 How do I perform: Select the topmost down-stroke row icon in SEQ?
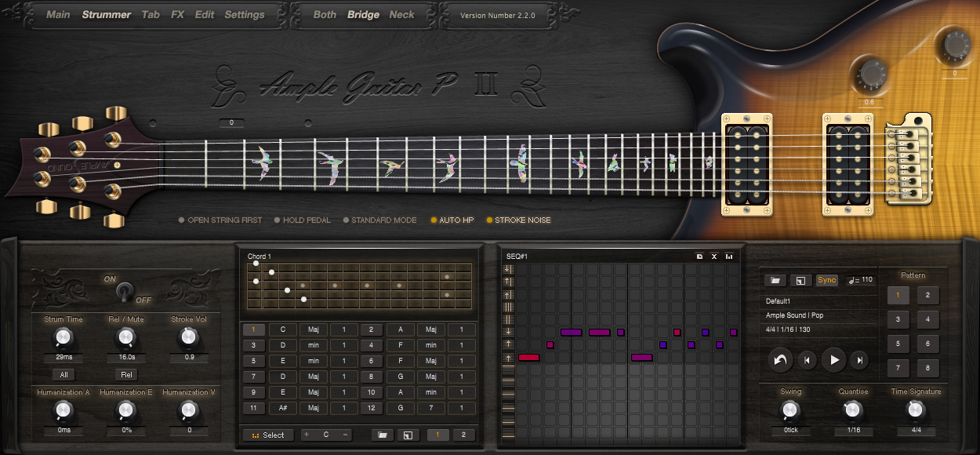508,269
